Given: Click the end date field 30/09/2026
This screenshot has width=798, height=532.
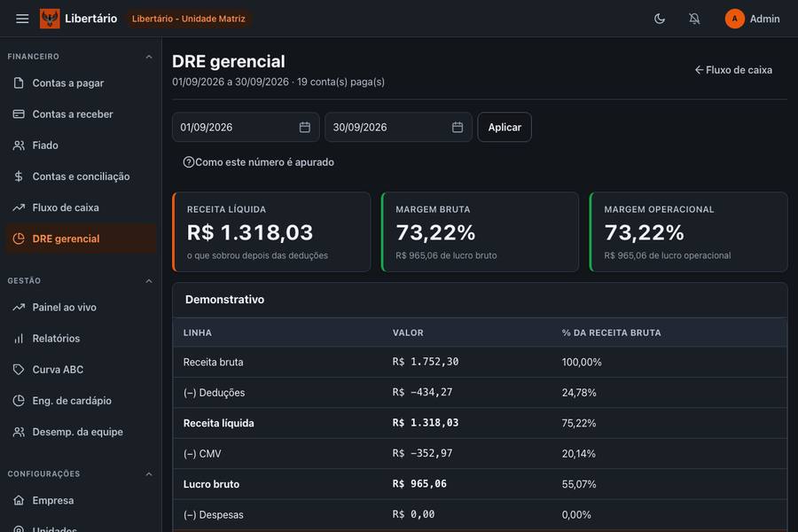Looking at the screenshot, I should (x=398, y=128).
